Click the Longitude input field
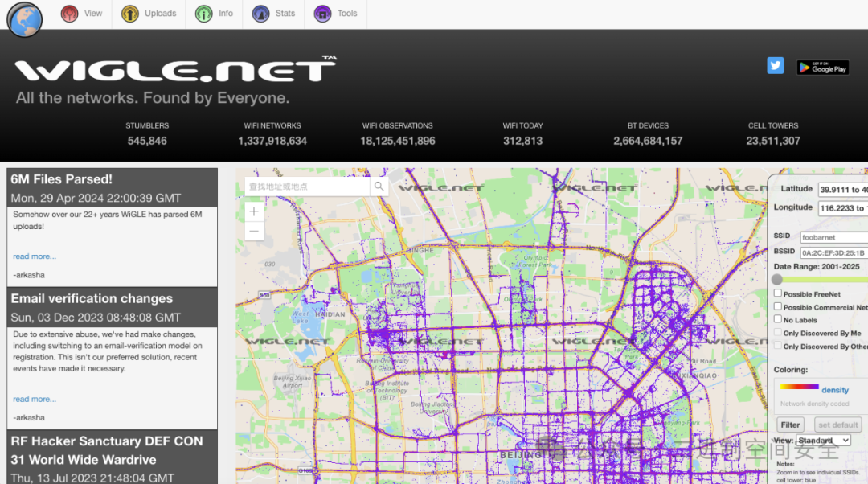 click(843, 208)
